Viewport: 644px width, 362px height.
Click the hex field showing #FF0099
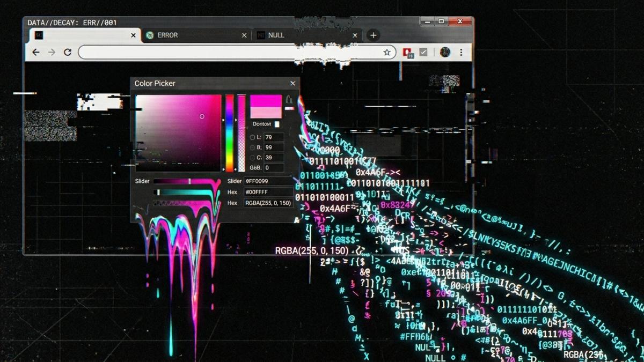268,181
